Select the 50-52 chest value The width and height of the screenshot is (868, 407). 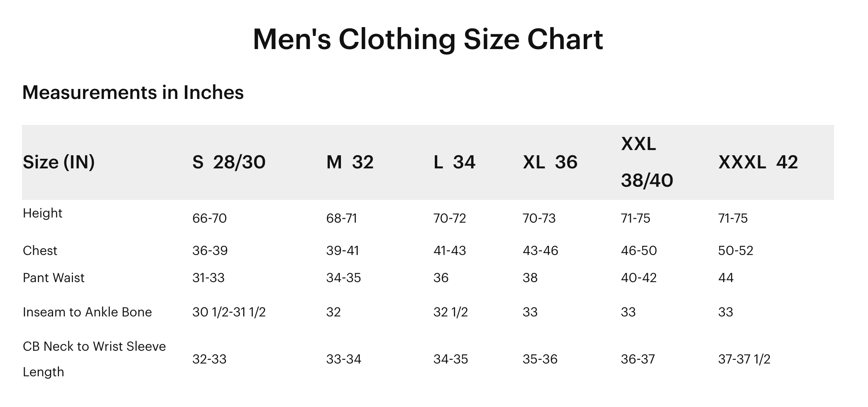tap(735, 251)
